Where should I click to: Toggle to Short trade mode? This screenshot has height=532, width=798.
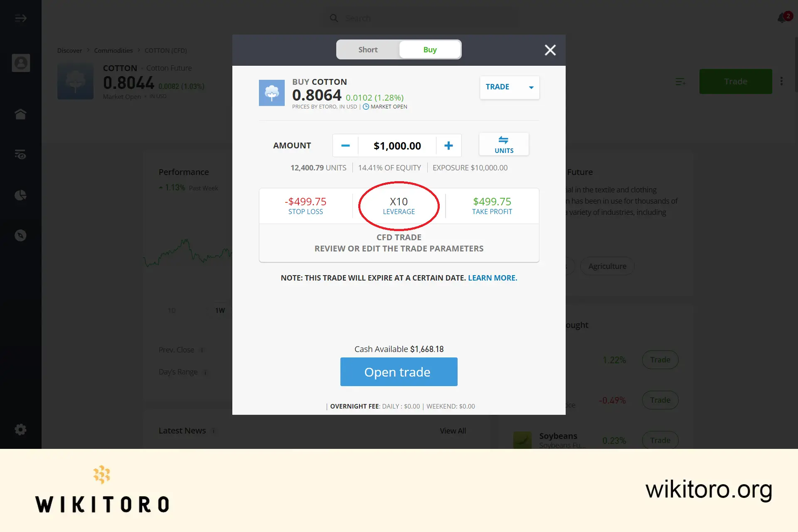click(367, 49)
